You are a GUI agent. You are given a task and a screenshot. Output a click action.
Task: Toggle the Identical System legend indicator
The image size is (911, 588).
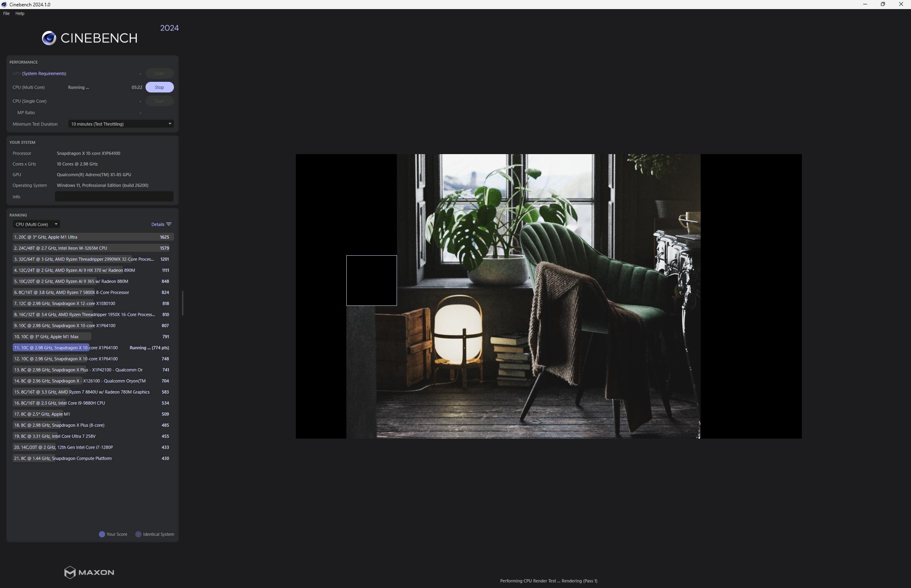(138, 534)
